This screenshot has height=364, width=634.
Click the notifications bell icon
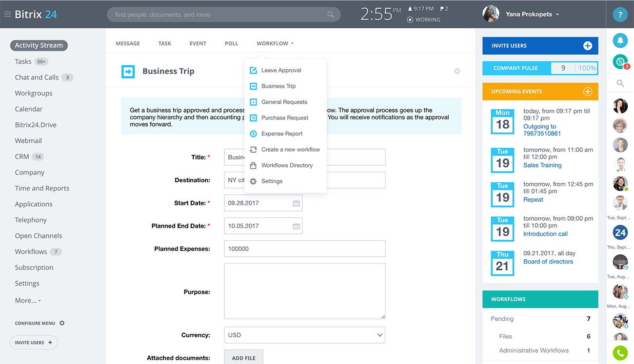click(620, 40)
